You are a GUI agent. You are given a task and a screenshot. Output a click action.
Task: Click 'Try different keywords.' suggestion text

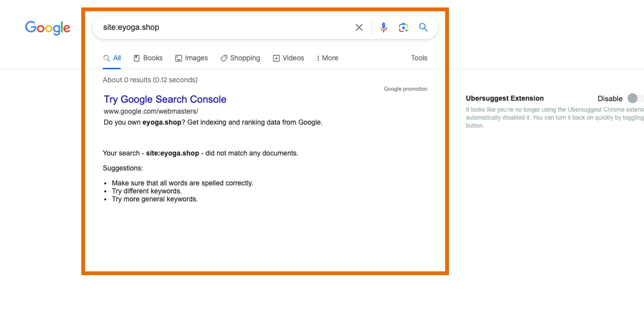click(x=147, y=191)
